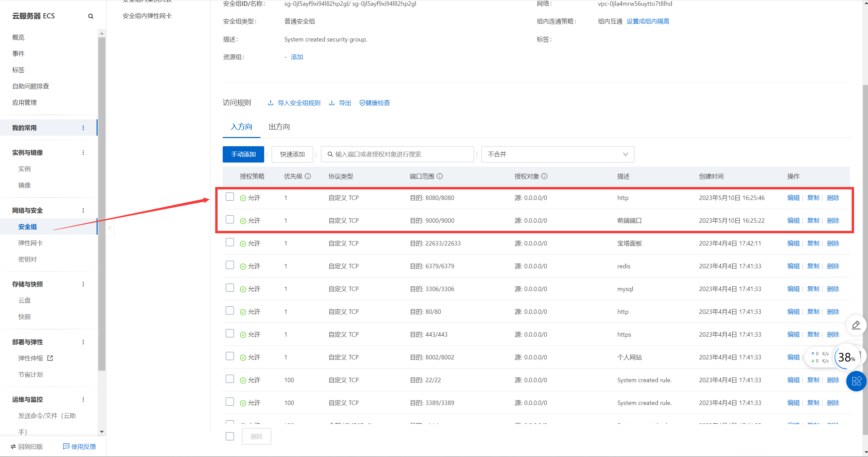Click the search icon beside 云服务器 ECS

click(x=90, y=16)
